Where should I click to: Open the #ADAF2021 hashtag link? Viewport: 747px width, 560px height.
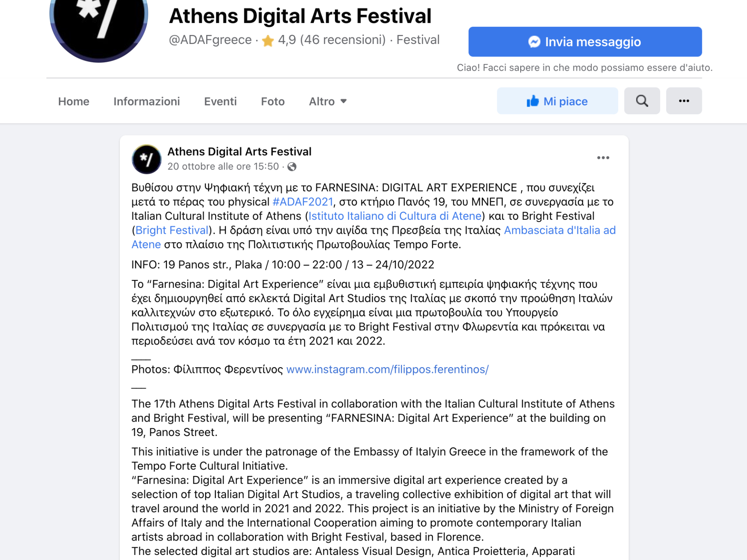coord(303,202)
